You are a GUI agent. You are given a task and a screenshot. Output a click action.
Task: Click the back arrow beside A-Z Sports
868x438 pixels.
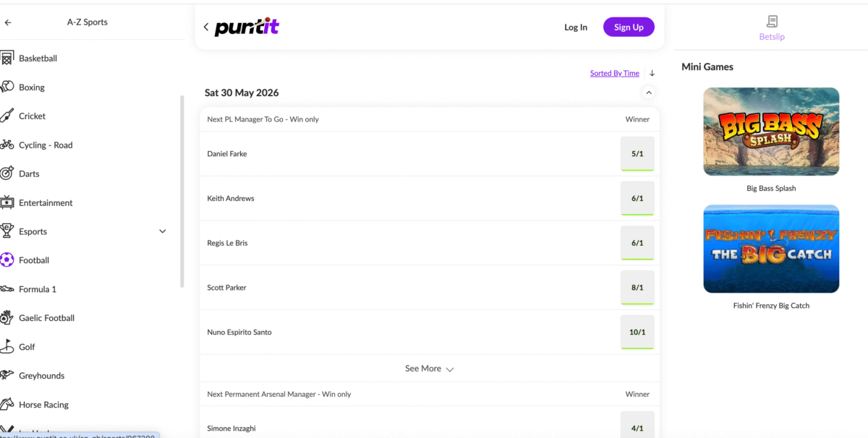(8, 22)
